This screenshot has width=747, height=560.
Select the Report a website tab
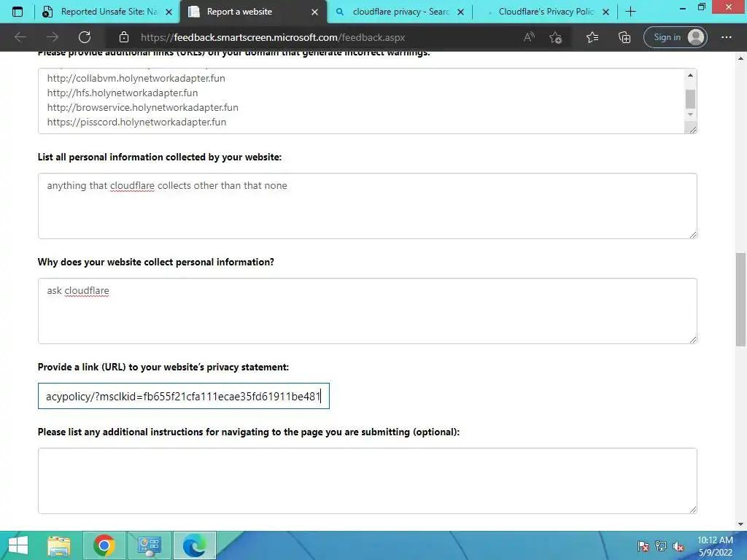point(253,12)
